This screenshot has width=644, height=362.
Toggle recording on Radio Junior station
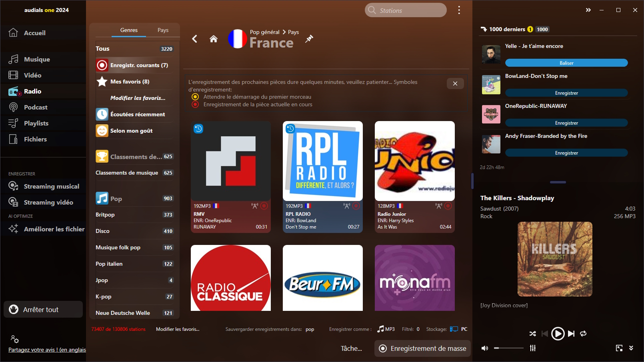[448, 206]
